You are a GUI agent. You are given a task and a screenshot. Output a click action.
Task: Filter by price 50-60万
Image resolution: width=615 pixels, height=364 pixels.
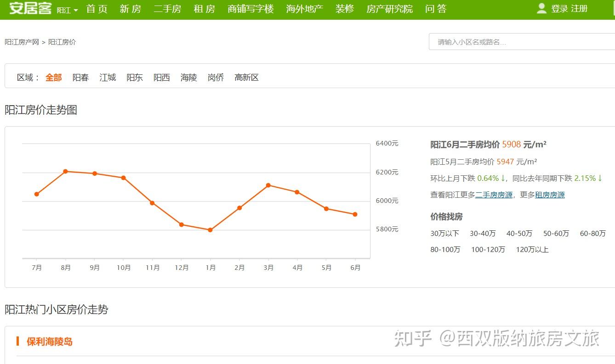tap(556, 233)
